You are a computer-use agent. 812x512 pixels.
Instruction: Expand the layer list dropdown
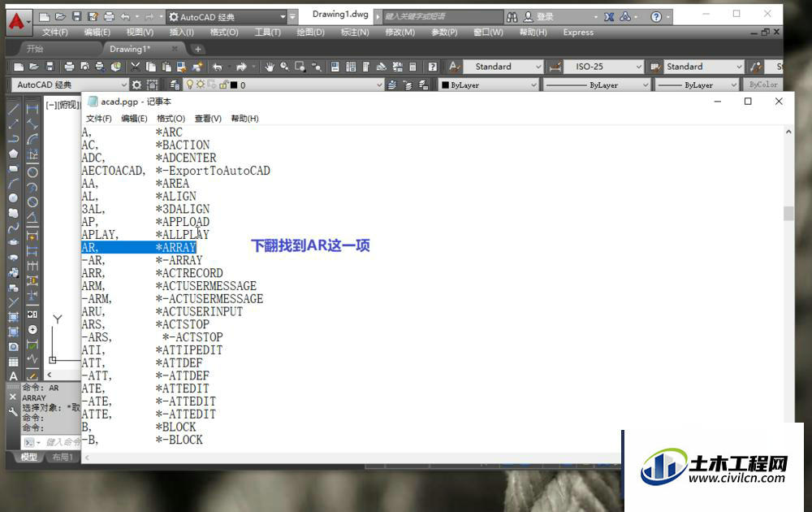pyautogui.click(x=379, y=85)
